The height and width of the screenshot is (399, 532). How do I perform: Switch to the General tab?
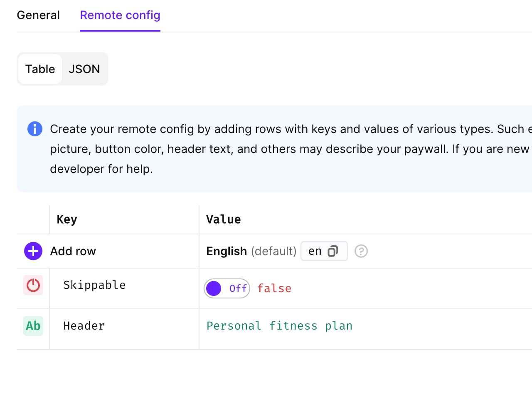click(x=38, y=15)
